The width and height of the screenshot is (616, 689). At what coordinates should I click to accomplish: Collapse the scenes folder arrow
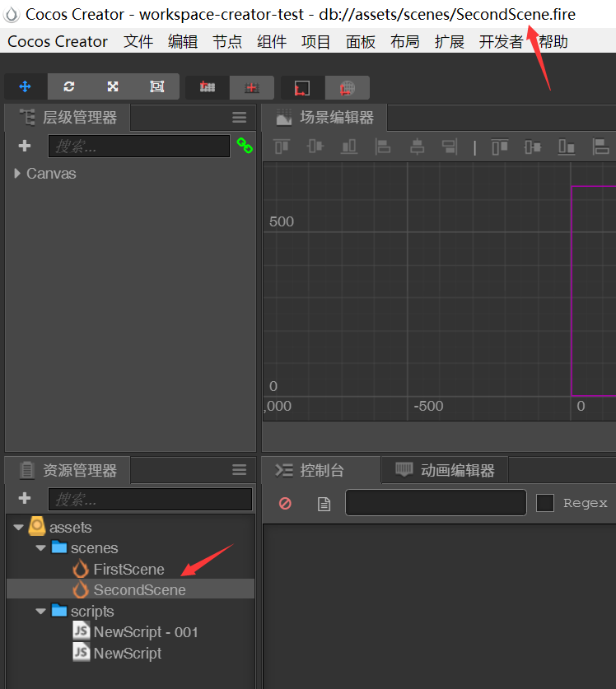tap(41, 548)
